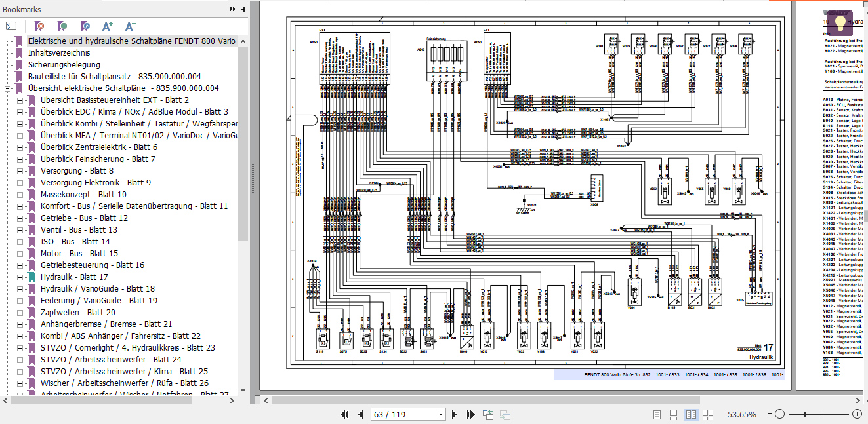868x424 pixels.
Task: Go to Überblick Feinsicherung - Blatt 7
Action: [x=98, y=159]
